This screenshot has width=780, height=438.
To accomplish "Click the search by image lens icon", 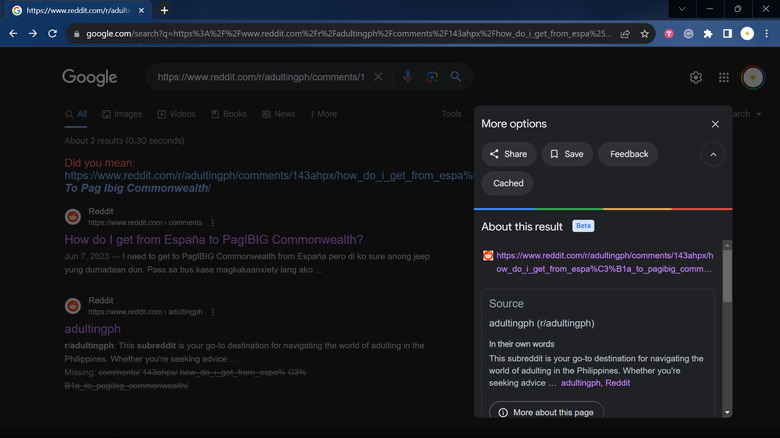I will coord(432,77).
